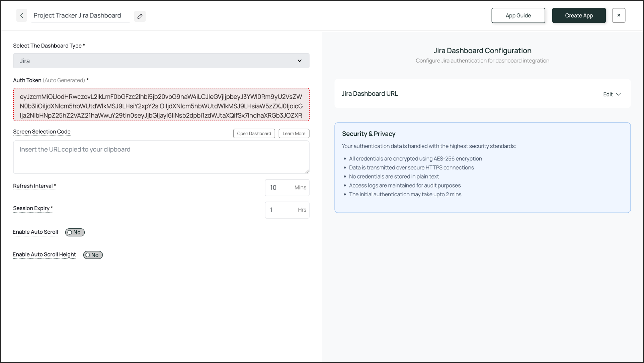Toggle Enable Auto Scroll Height on
644x363 pixels.
tap(93, 255)
